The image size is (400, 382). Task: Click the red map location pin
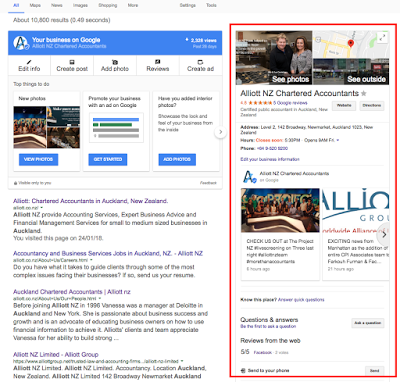(351, 43)
